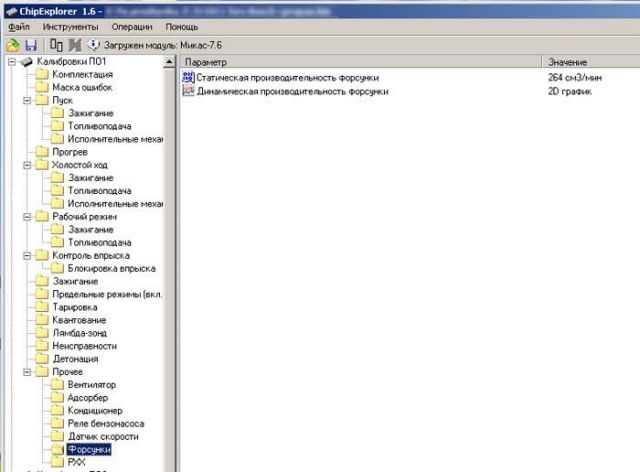Select the Маска ошибок tree item
The width and height of the screenshot is (640, 472).
tap(81, 88)
